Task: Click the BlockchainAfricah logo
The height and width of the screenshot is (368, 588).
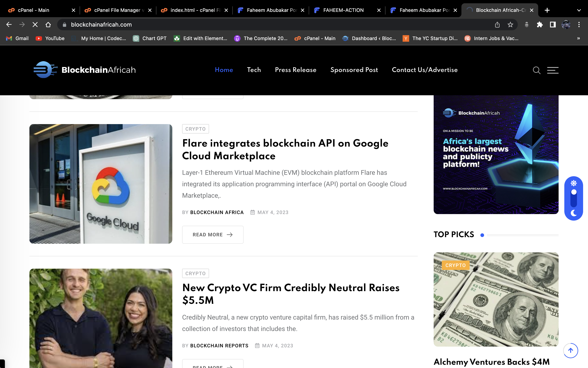Action: click(x=85, y=70)
